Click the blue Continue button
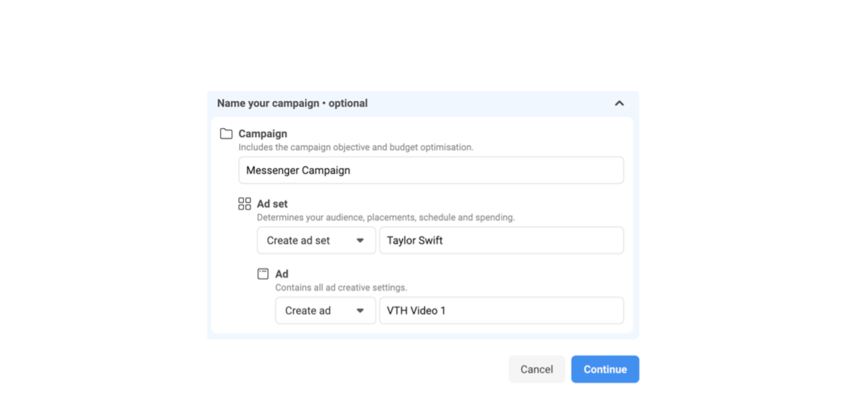The height and width of the screenshot is (411, 868). tap(605, 369)
